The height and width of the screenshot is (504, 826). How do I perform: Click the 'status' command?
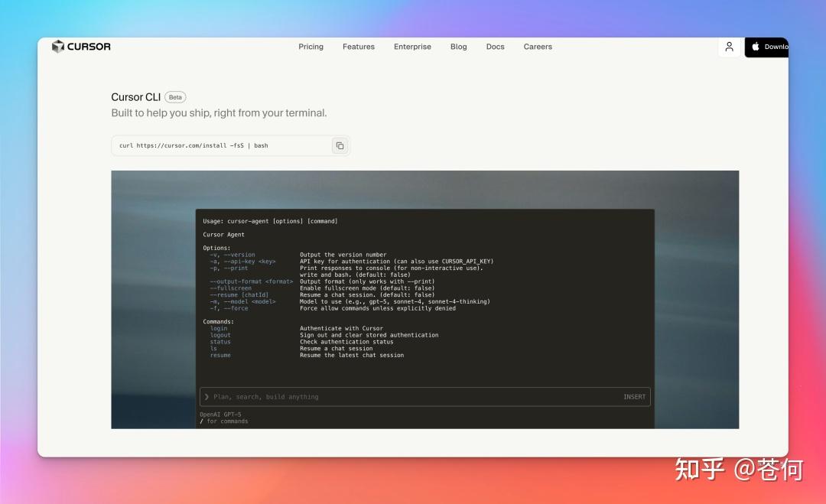click(x=220, y=343)
